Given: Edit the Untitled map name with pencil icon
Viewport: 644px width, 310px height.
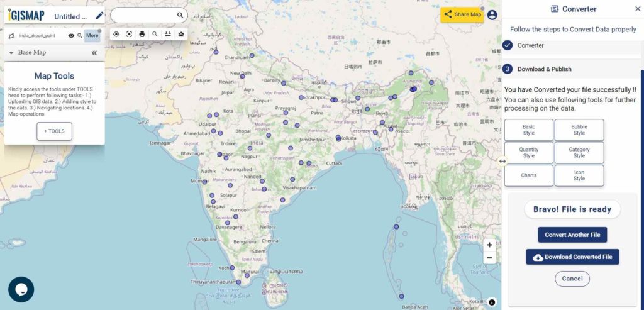Looking at the screenshot, I should coord(99,16).
